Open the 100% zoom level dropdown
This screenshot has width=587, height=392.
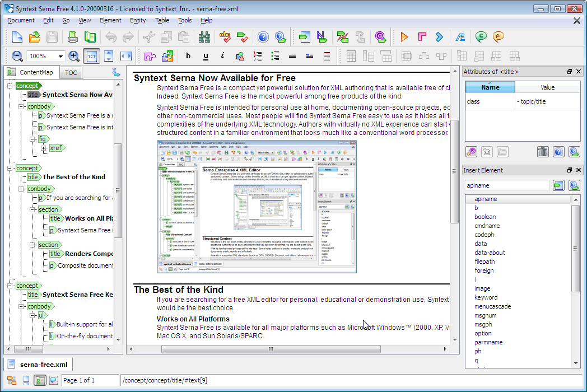(60, 57)
